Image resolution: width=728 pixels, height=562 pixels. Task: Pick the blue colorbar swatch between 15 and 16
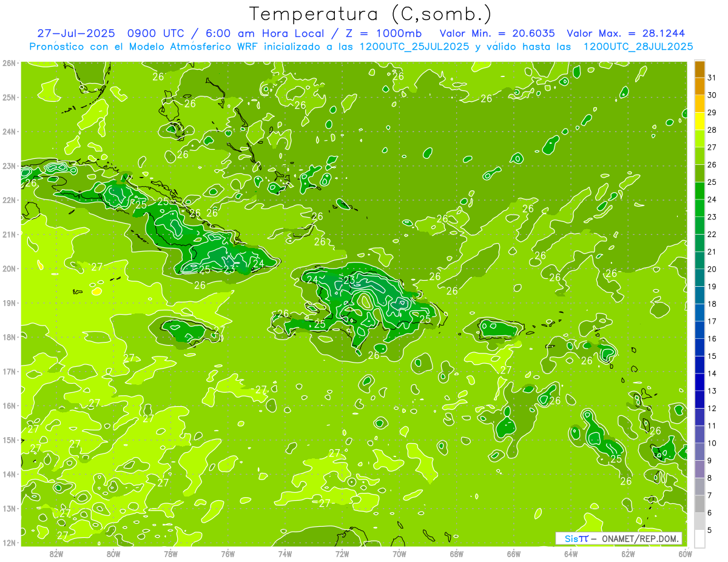point(699,347)
